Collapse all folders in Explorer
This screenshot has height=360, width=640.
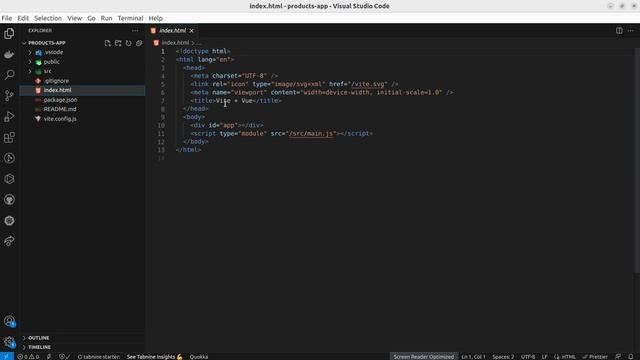click(x=139, y=43)
